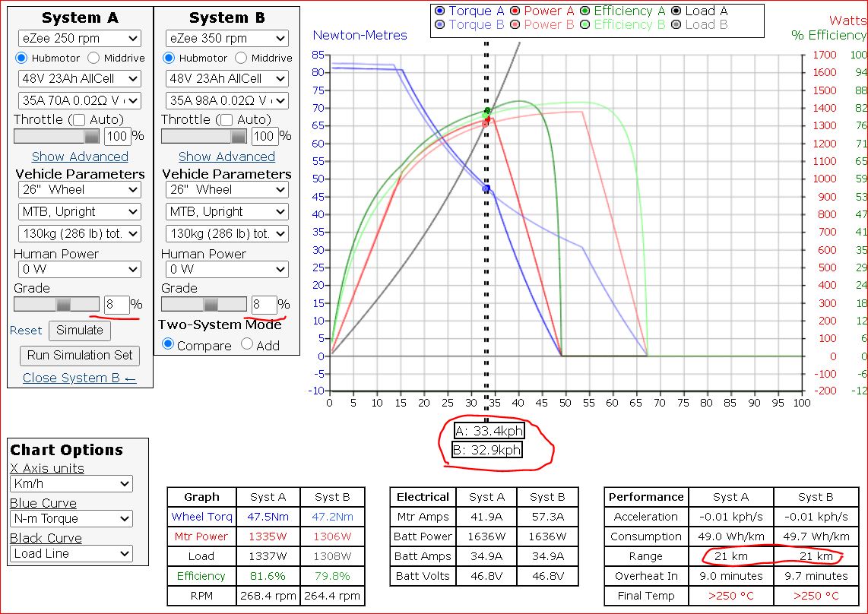Enable Auto throttle for System B
Image resolution: width=868 pixels, height=614 pixels.
(x=227, y=119)
